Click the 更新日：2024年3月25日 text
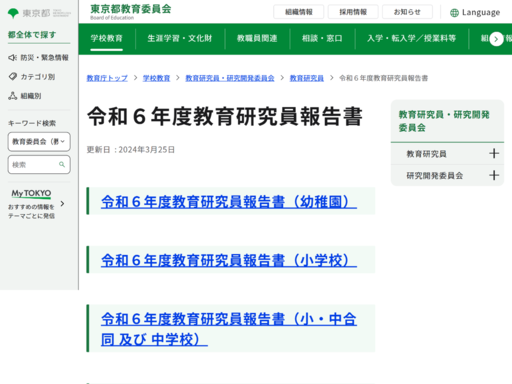The height and width of the screenshot is (384, 512). pos(131,150)
